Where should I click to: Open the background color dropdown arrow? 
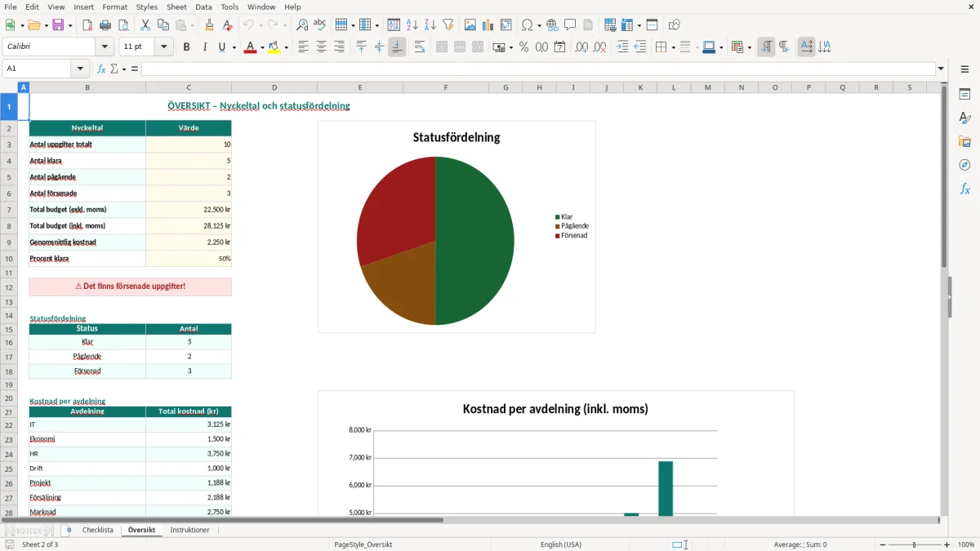coord(286,47)
